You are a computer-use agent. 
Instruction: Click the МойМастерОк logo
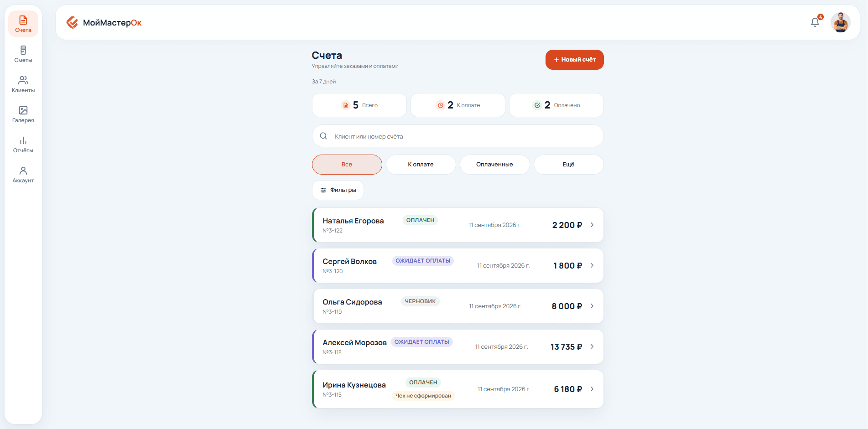click(104, 22)
